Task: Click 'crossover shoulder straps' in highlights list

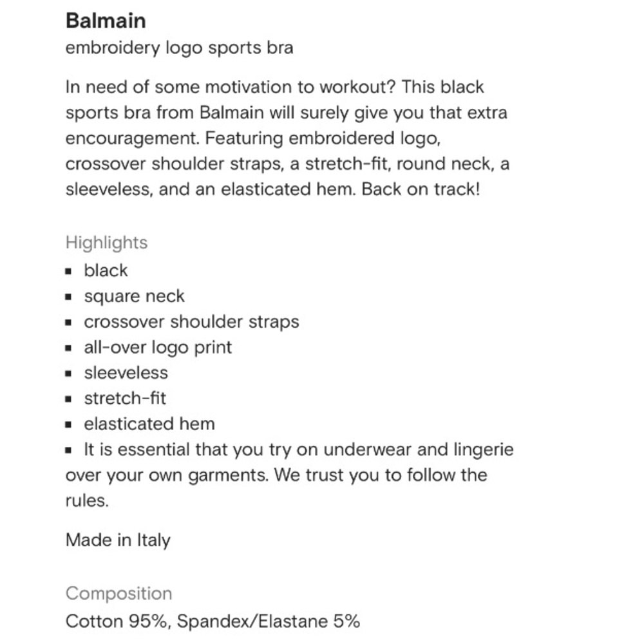Action: tap(191, 321)
